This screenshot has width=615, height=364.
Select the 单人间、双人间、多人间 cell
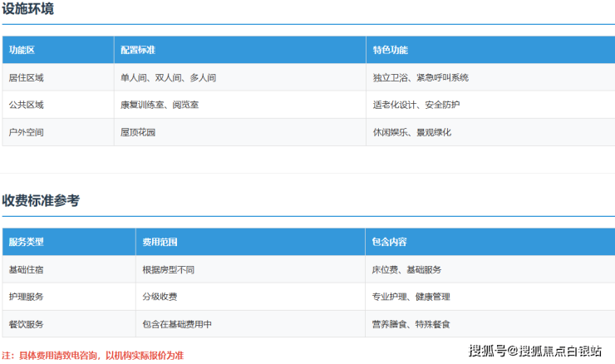pyautogui.click(x=168, y=77)
